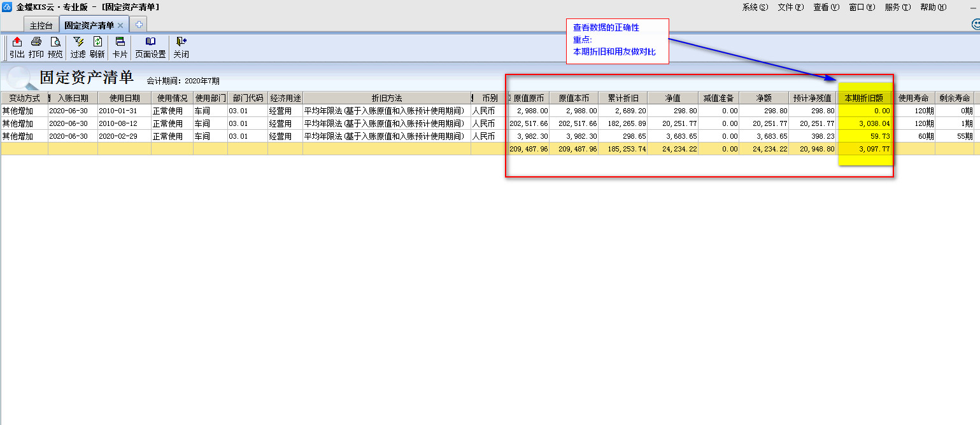Switch to the 主控台 tab
Viewport: 980px width, 425px height.
(41, 25)
